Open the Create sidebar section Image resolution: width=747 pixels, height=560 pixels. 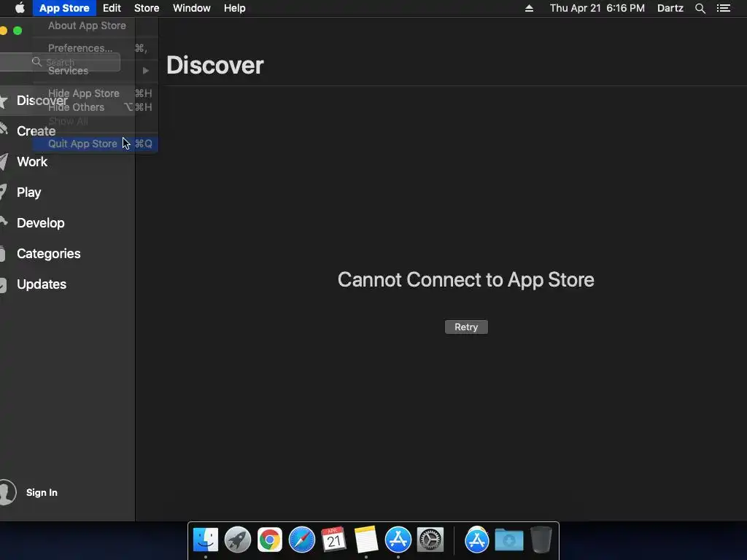[x=36, y=131]
